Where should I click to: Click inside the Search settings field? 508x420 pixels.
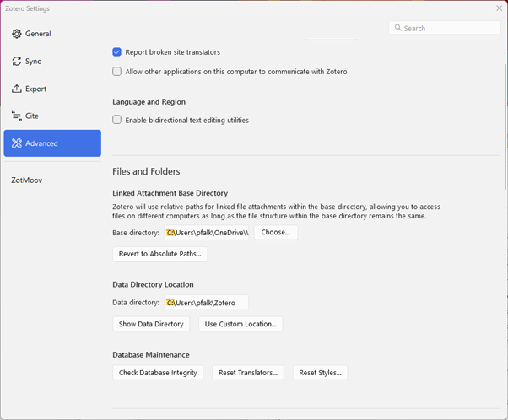447,28
